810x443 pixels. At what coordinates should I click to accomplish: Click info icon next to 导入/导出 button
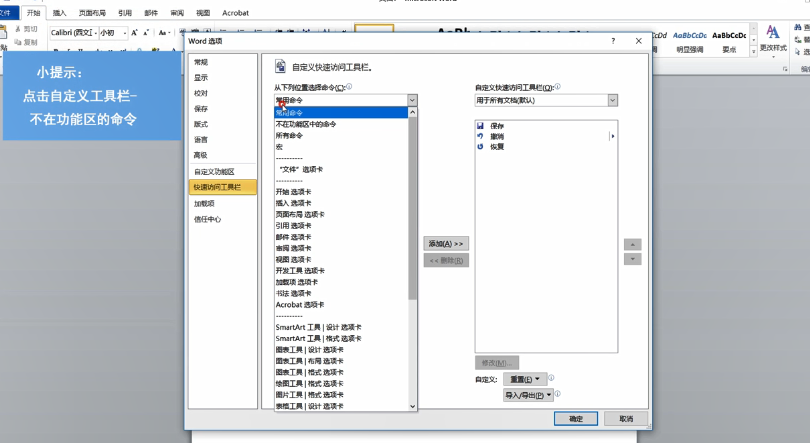point(557,394)
